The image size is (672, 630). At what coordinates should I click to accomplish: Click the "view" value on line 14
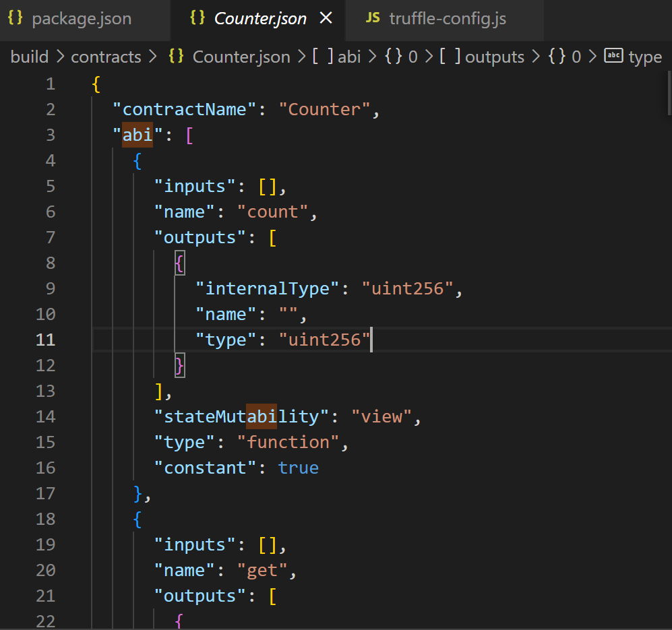(x=381, y=417)
